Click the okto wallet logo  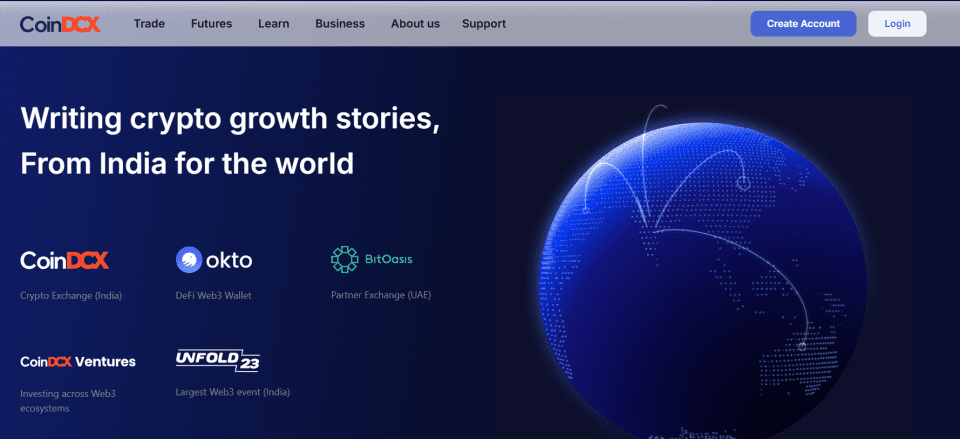214,260
